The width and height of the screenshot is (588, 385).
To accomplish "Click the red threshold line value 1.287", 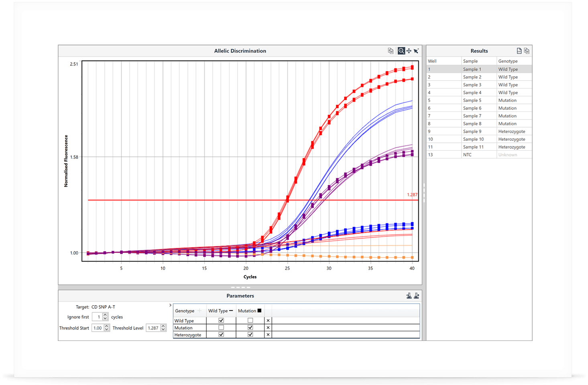I will [x=412, y=195].
